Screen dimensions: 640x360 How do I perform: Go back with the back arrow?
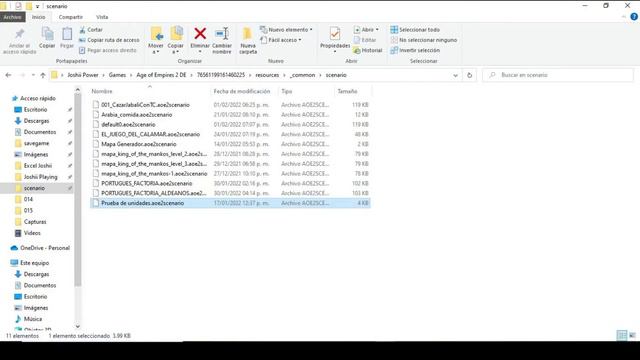coord(8,75)
